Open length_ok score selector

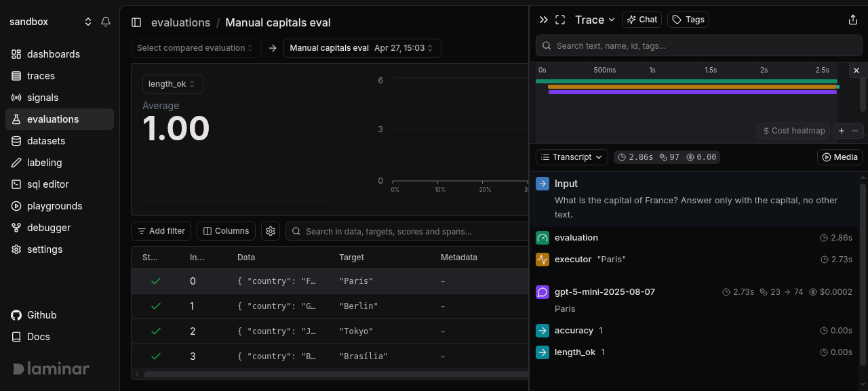pyautogui.click(x=172, y=84)
